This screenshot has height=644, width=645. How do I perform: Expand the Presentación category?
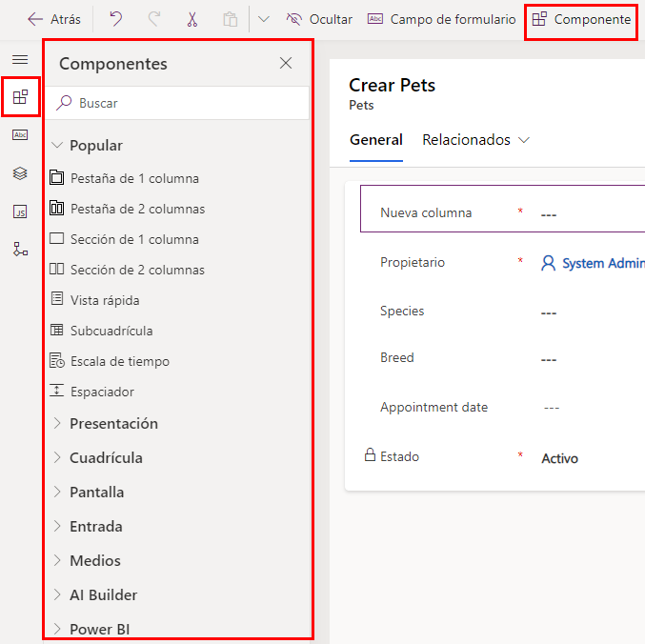click(106, 424)
